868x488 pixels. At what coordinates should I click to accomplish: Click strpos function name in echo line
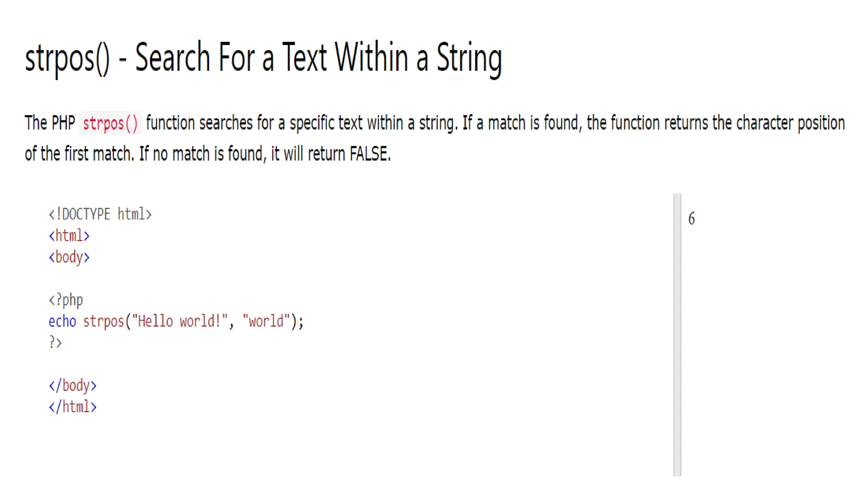(103, 322)
